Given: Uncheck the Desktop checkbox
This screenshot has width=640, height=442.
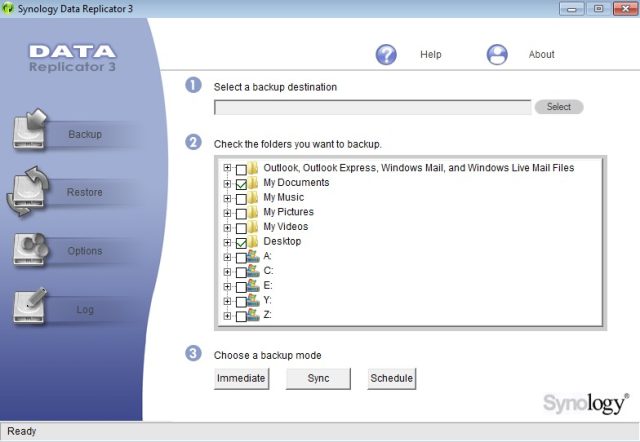Looking at the screenshot, I should 241,243.
